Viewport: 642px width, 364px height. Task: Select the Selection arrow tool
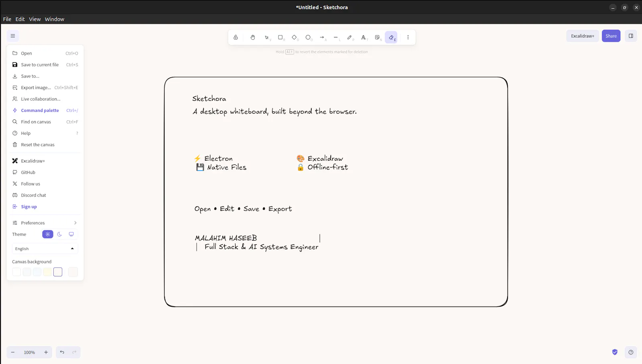point(267,37)
